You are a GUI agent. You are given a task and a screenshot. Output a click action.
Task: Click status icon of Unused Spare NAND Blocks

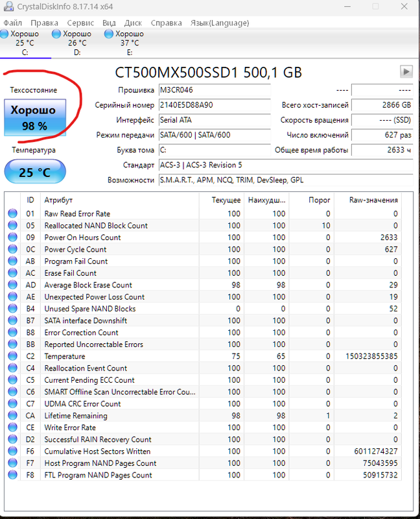click(12, 308)
